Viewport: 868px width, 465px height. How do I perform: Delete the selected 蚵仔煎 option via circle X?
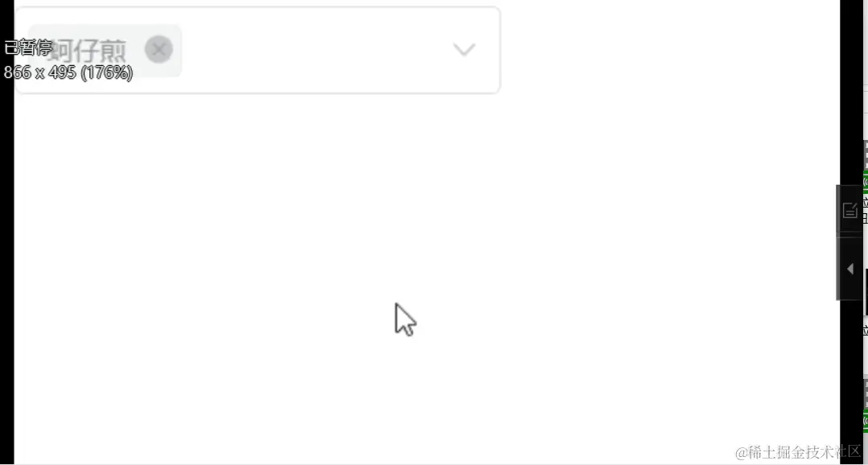[x=158, y=50]
